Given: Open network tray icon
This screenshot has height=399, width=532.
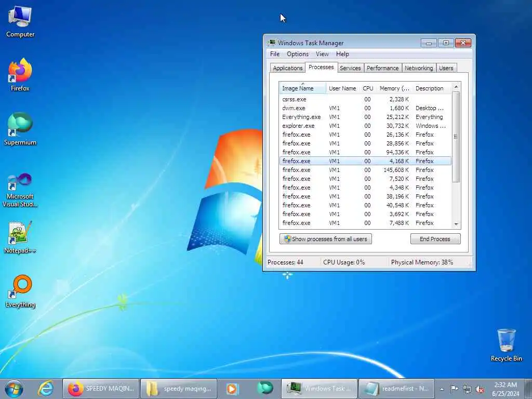Looking at the screenshot, I should 467,389.
